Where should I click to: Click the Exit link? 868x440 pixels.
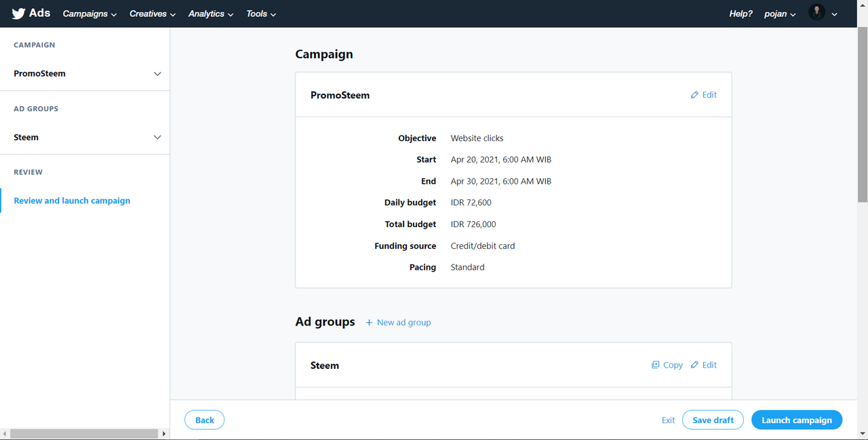click(x=668, y=420)
